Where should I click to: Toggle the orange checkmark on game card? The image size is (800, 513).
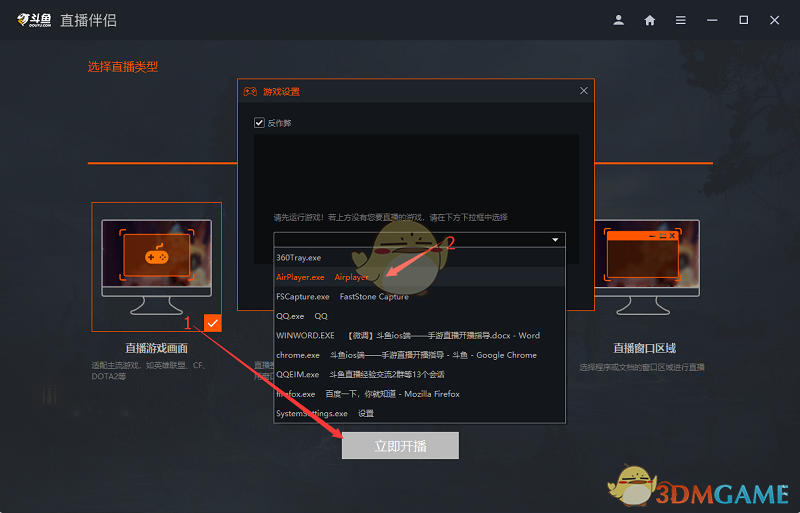click(212, 323)
